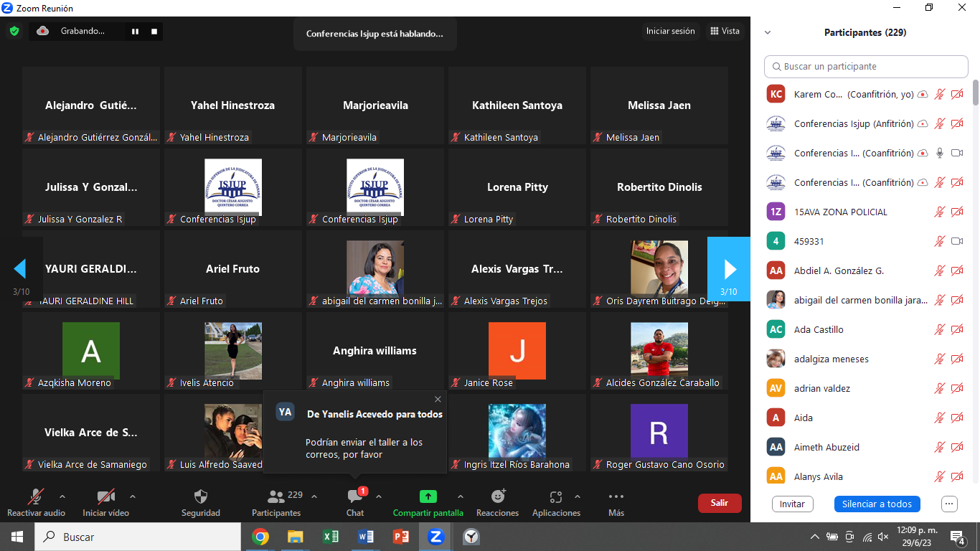Click the green encryption shield icon
Screen dimensions: 980x551
(14, 31)
